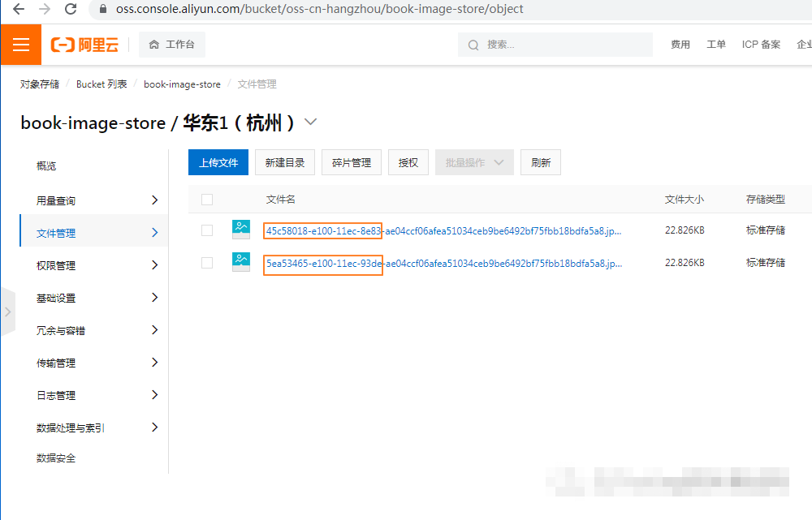The image size is (812, 520).
Task: Click the browser back arrow
Action: (18, 11)
